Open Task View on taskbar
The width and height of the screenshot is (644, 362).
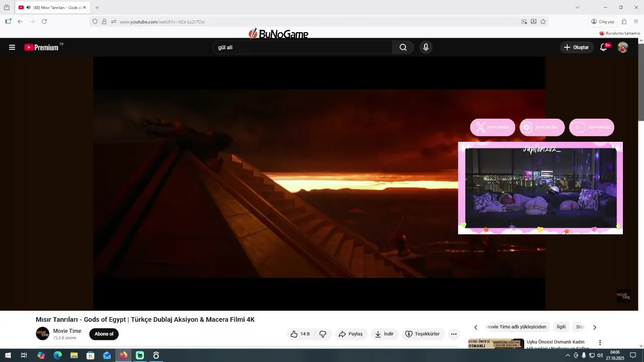24,355
